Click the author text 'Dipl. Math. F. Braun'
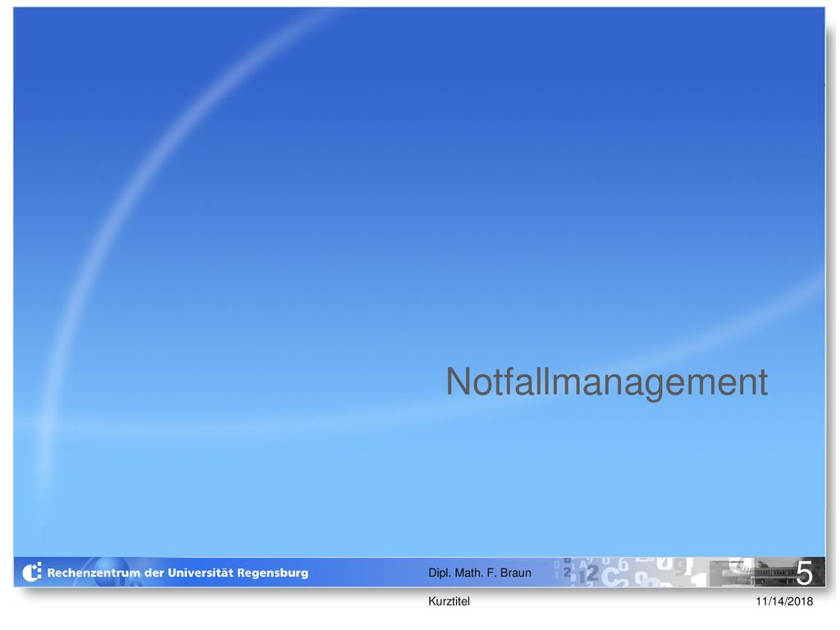Screen dimensions: 840x630 click(x=479, y=573)
